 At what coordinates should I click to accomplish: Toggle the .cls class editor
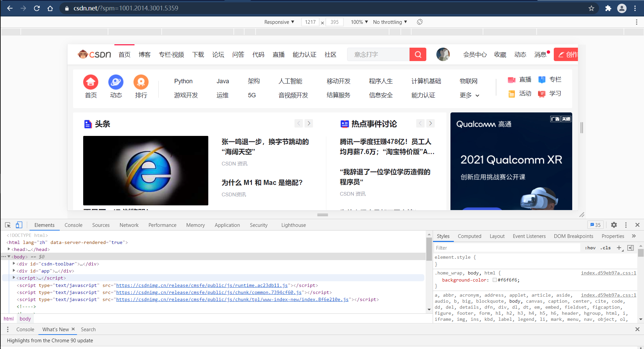point(605,248)
